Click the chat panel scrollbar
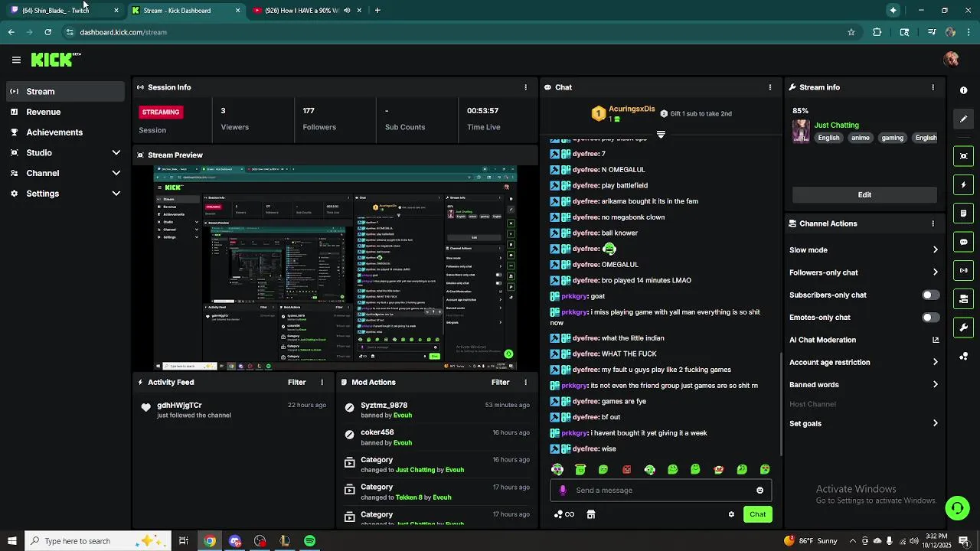This screenshot has height=551, width=980. (780, 403)
